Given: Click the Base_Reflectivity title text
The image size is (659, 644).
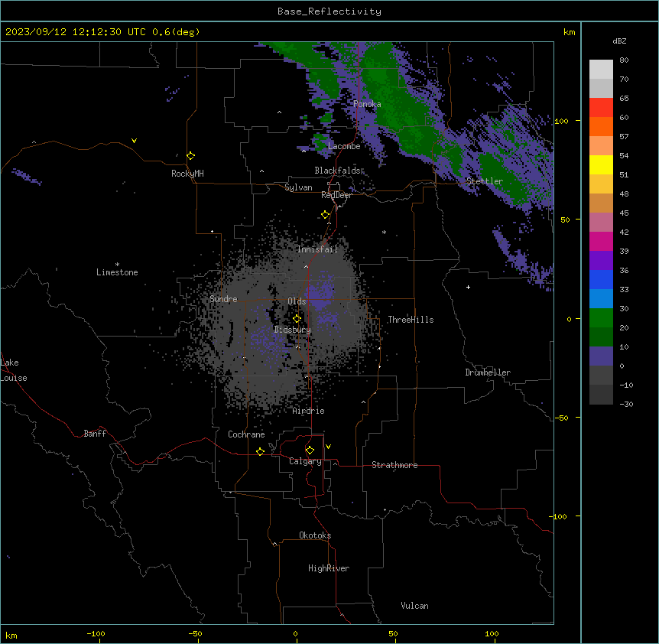Looking at the screenshot, I should pyautogui.click(x=329, y=11).
